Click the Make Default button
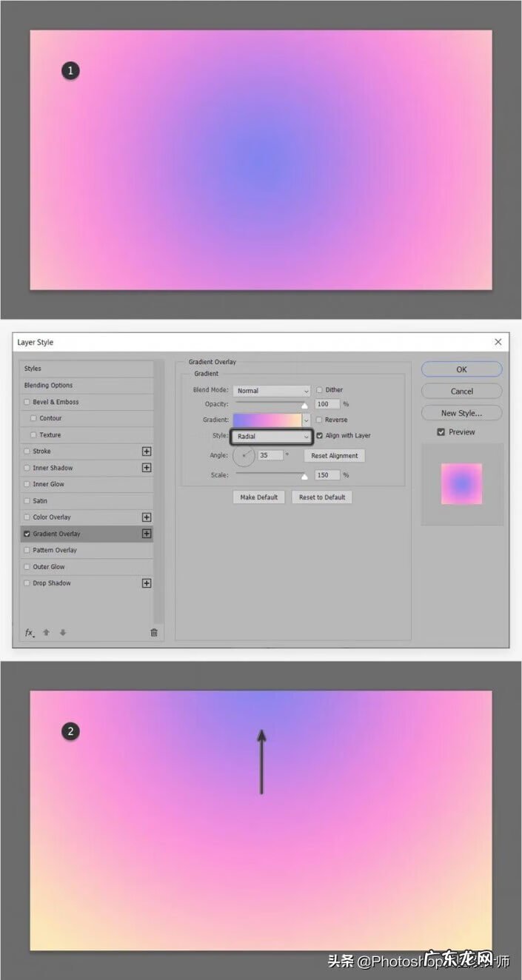Viewport: 522px width, 980px height. click(x=259, y=497)
